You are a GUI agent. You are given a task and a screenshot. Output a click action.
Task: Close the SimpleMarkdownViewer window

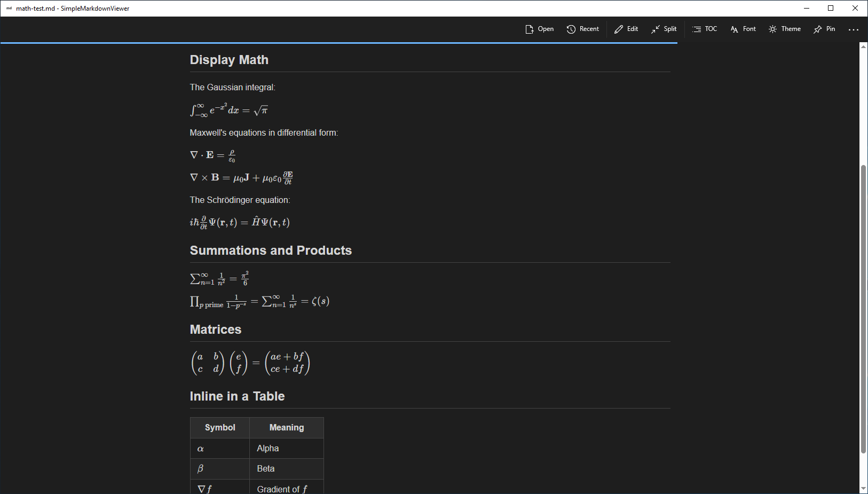pyautogui.click(x=855, y=8)
